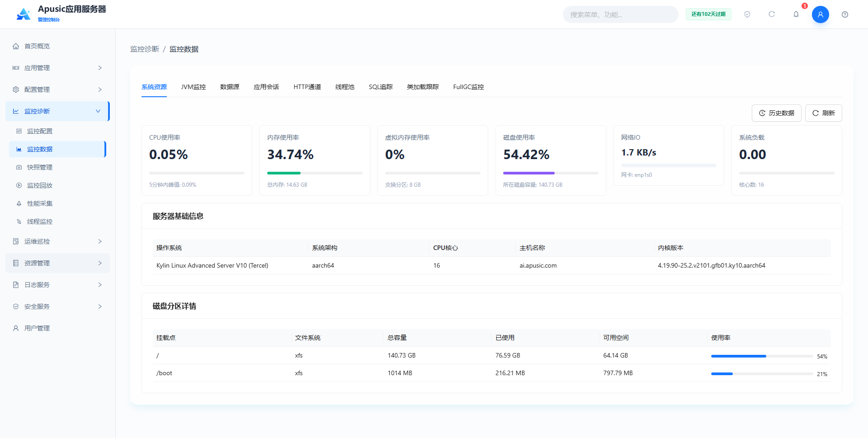The height and width of the screenshot is (438, 868).
Task: Expand the 资源管理 menu
Action: 57,263
